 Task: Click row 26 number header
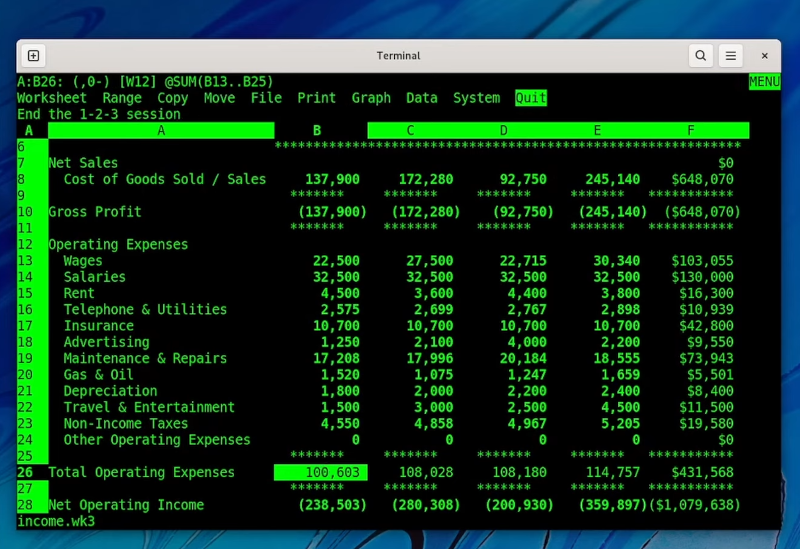(x=25, y=472)
